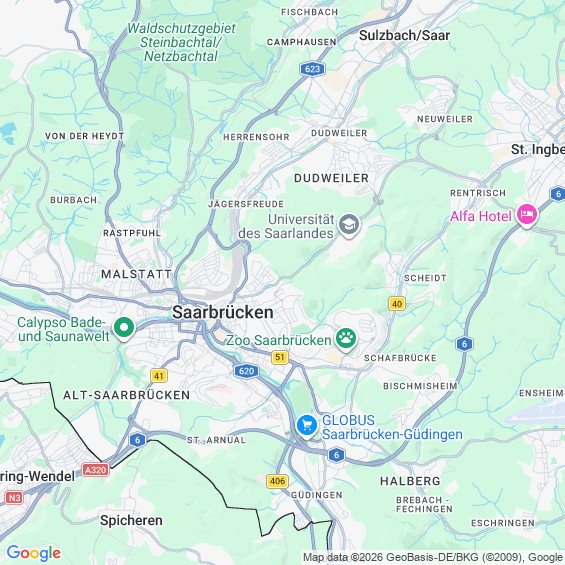The width and height of the screenshot is (565, 565).
Task: Click the yellow 41 road sign
Action: (159, 376)
